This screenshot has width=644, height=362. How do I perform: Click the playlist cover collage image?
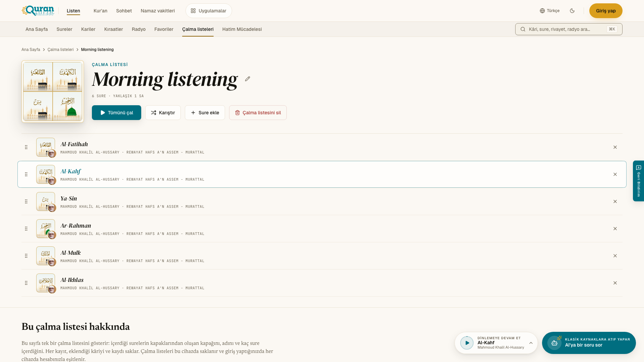53,92
